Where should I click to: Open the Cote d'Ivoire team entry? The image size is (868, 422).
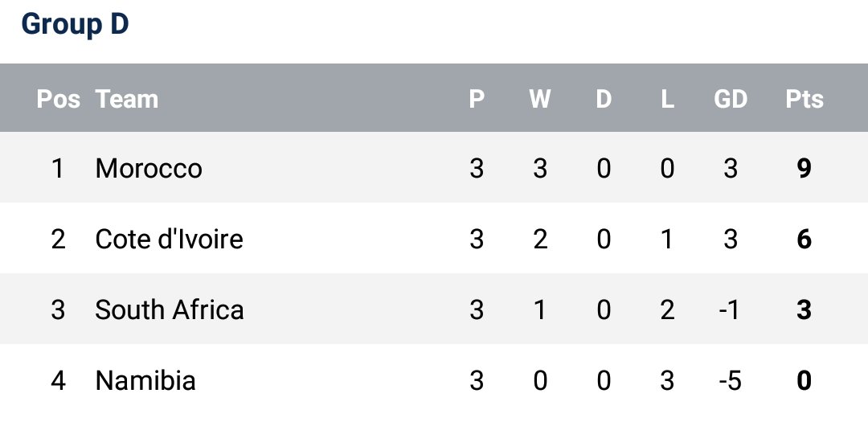point(169,239)
